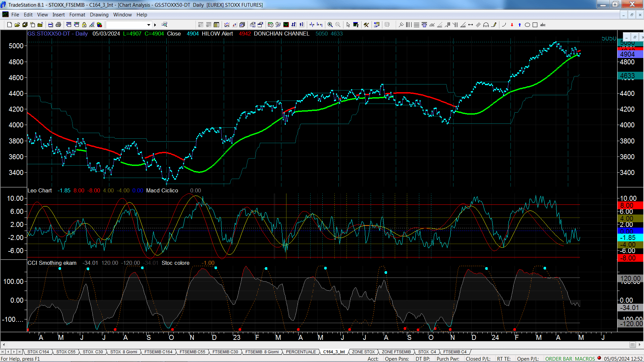
Task: Select the green bar chart style icon
Action: coord(286,25)
